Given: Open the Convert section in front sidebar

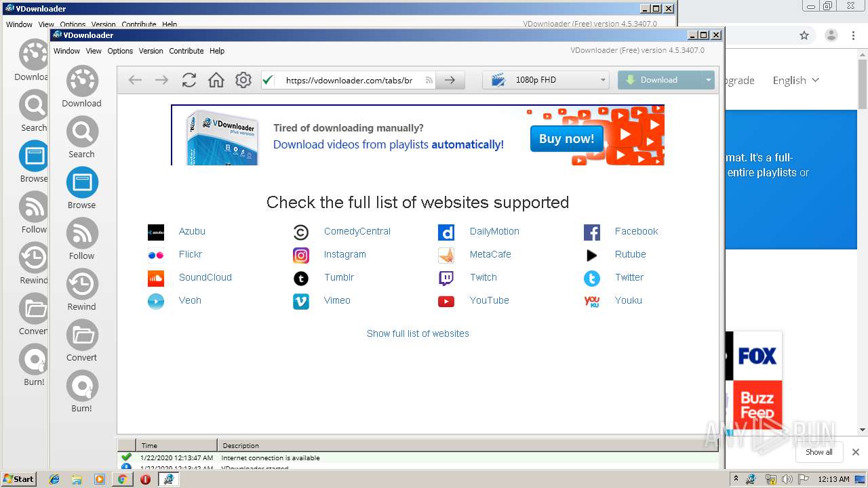Looking at the screenshot, I should pos(82,341).
